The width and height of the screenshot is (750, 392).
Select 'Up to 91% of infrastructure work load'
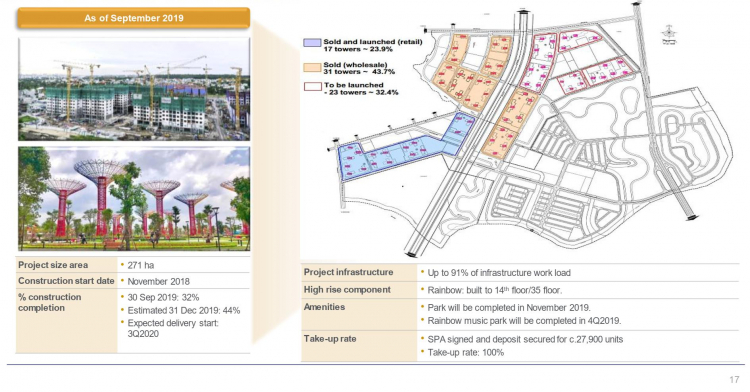(499, 273)
